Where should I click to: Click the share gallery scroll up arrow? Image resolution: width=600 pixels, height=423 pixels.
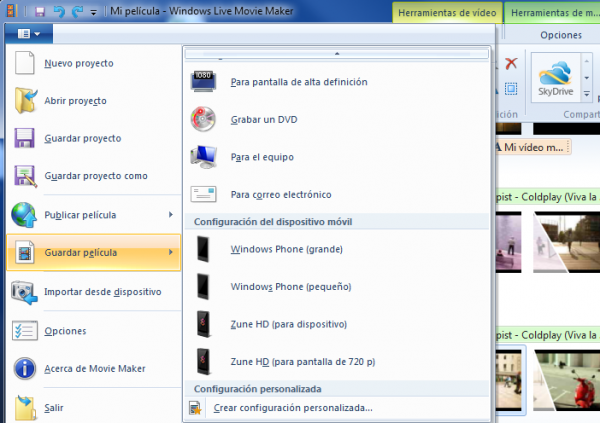pos(587,61)
